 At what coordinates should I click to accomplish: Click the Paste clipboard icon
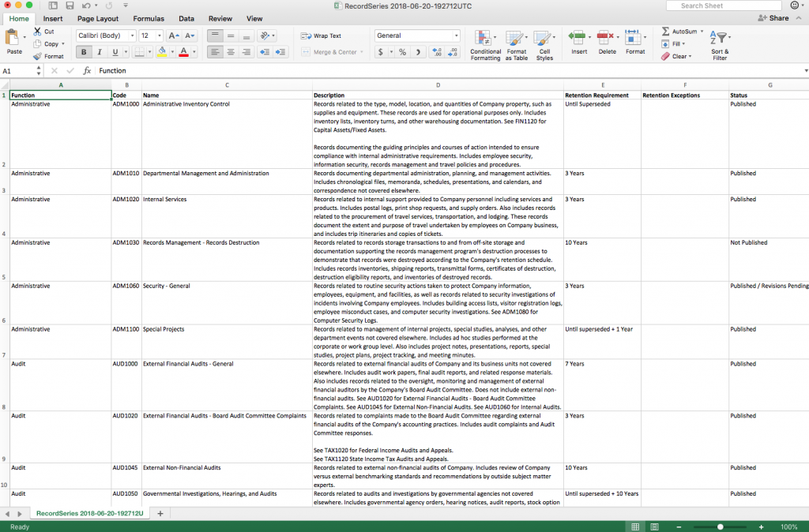13,38
